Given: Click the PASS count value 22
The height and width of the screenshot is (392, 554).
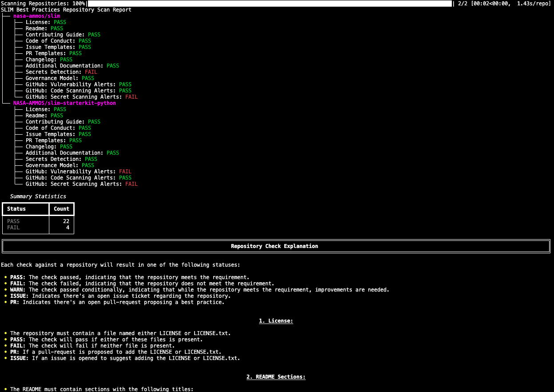Looking at the screenshot, I should (x=66, y=221).
